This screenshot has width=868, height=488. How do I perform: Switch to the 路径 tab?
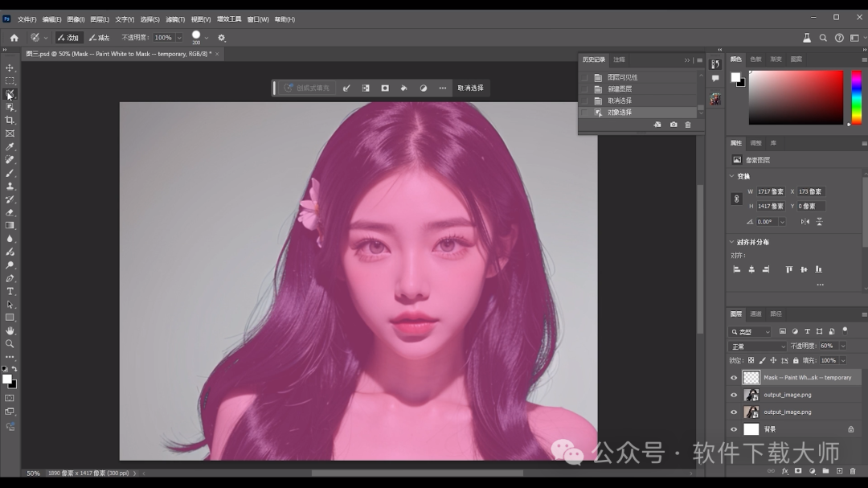pyautogui.click(x=776, y=314)
